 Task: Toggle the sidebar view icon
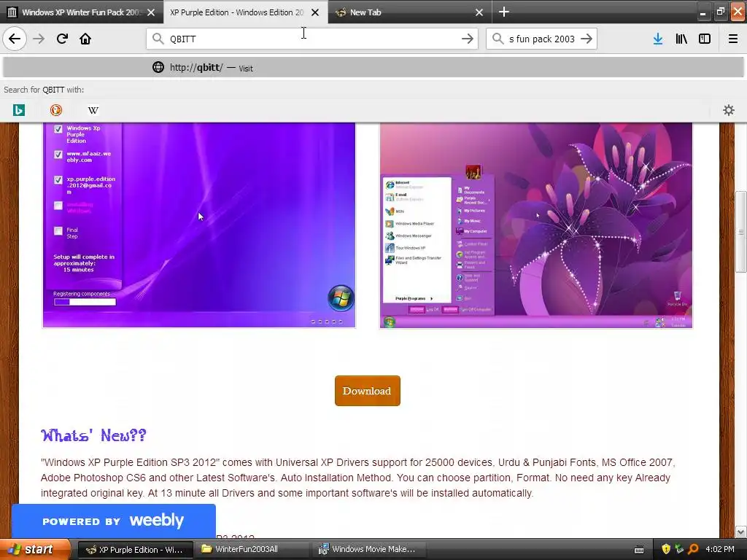coord(705,39)
